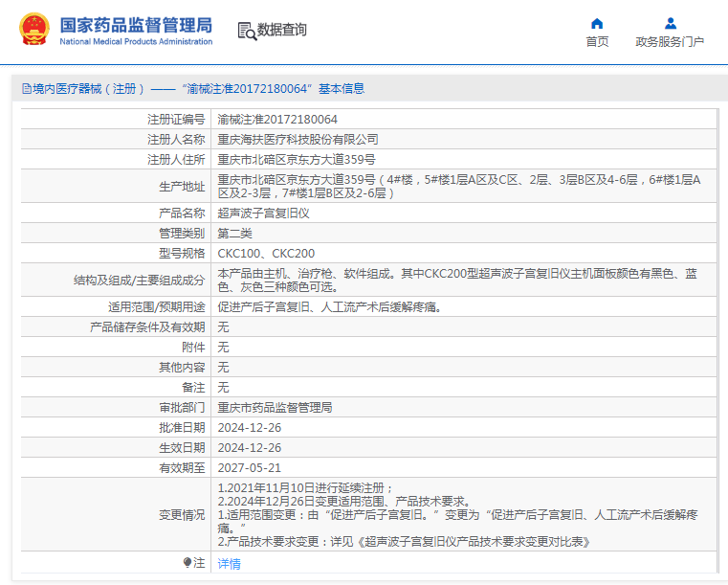
Task: Click the 变更情况 change history text
Action: [x=458, y=515]
